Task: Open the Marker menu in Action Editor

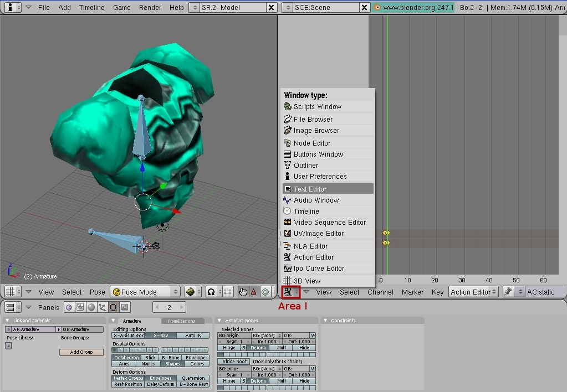Action: (412, 292)
